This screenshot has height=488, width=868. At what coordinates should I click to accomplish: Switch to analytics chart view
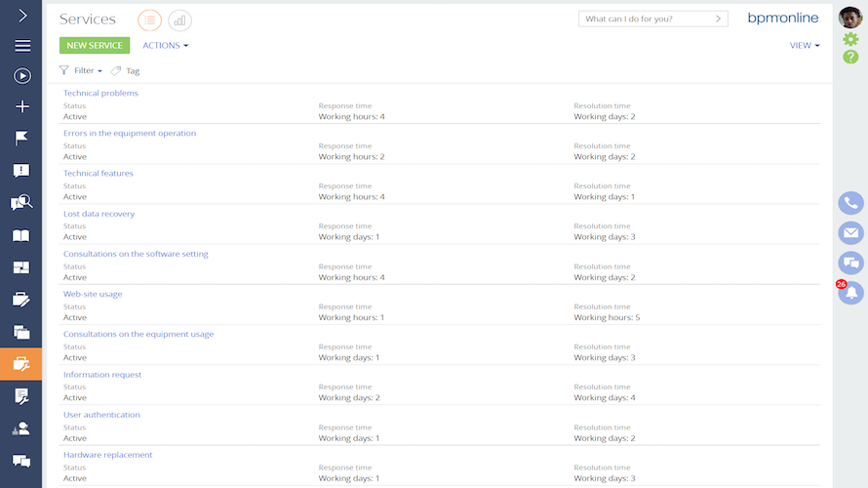[179, 20]
